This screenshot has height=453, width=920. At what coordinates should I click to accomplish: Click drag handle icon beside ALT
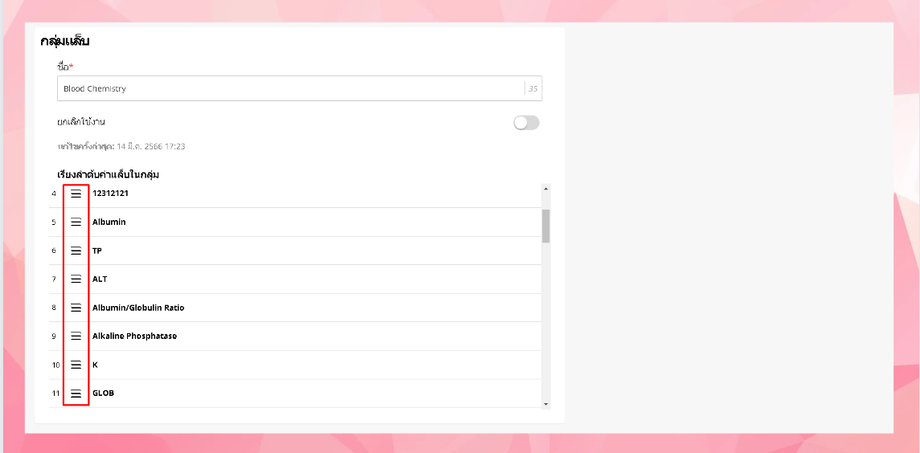pyautogui.click(x=76, y=279)
